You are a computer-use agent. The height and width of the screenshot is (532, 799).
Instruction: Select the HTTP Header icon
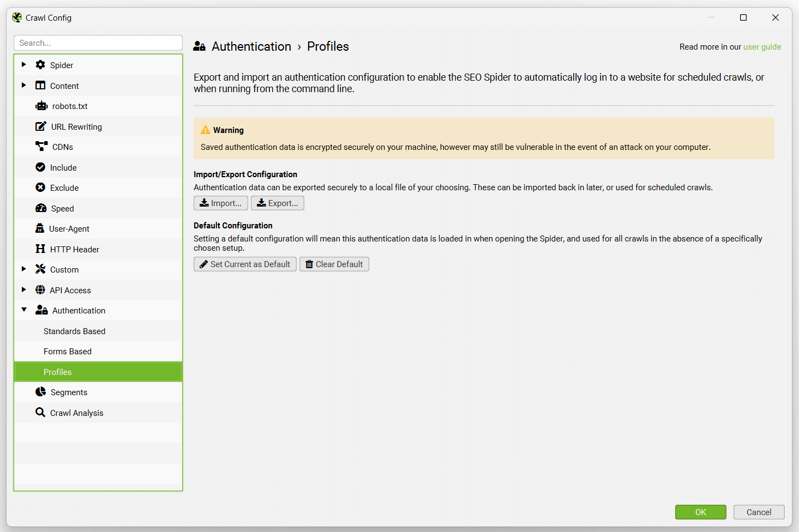tap(40, 249)
